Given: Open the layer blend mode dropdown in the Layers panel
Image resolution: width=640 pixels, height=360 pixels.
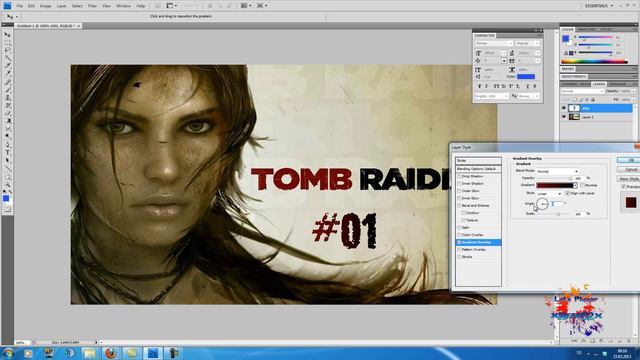Looking at the screenshot, I should pyautogui.click(x=582, y=91).
